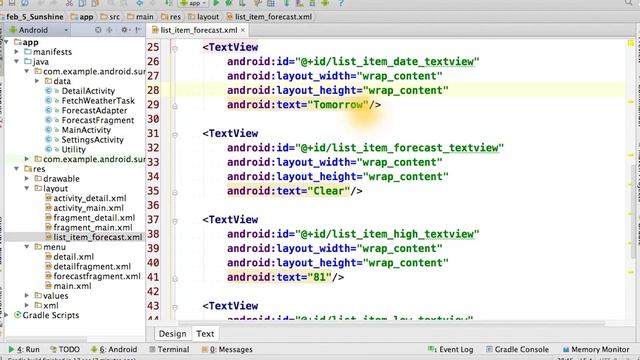Toggle fold marker at line 29
This screenshot has width=640, height=360.
(175, 106)
